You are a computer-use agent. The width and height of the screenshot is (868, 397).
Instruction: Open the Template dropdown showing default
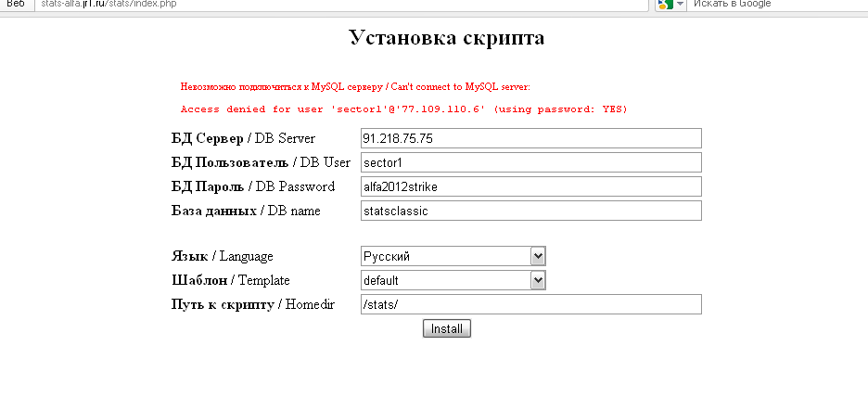(x=453, y=280)
